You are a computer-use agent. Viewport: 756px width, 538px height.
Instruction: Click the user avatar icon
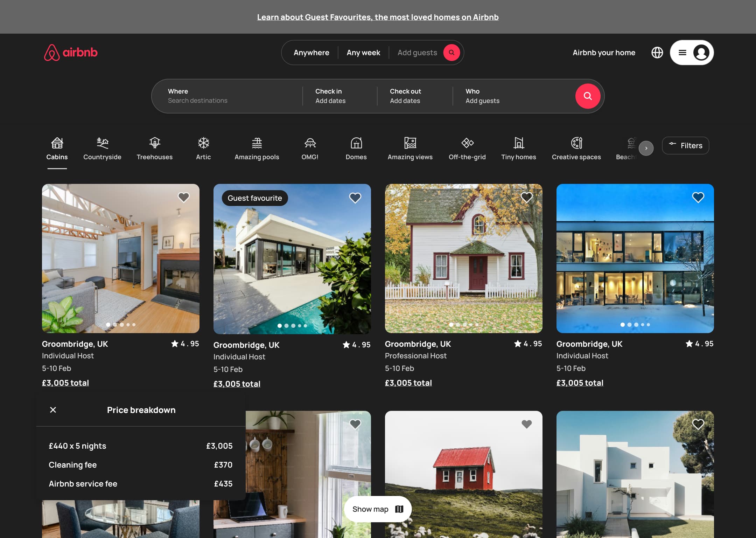pyautogui.click(x=701, y=53)
